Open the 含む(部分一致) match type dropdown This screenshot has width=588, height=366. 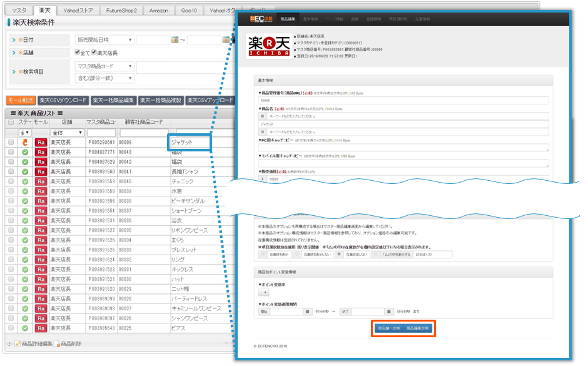[104, 78]
